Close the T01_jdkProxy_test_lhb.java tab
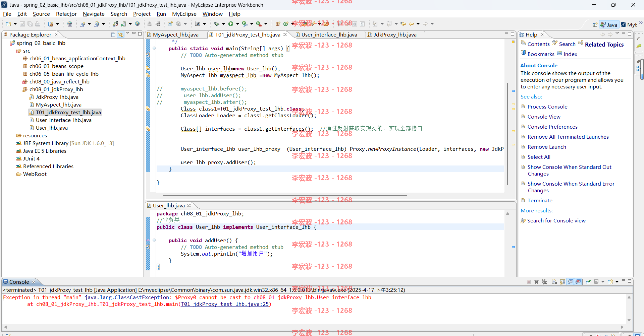The image size is (644, 336). tap(285, 35)
